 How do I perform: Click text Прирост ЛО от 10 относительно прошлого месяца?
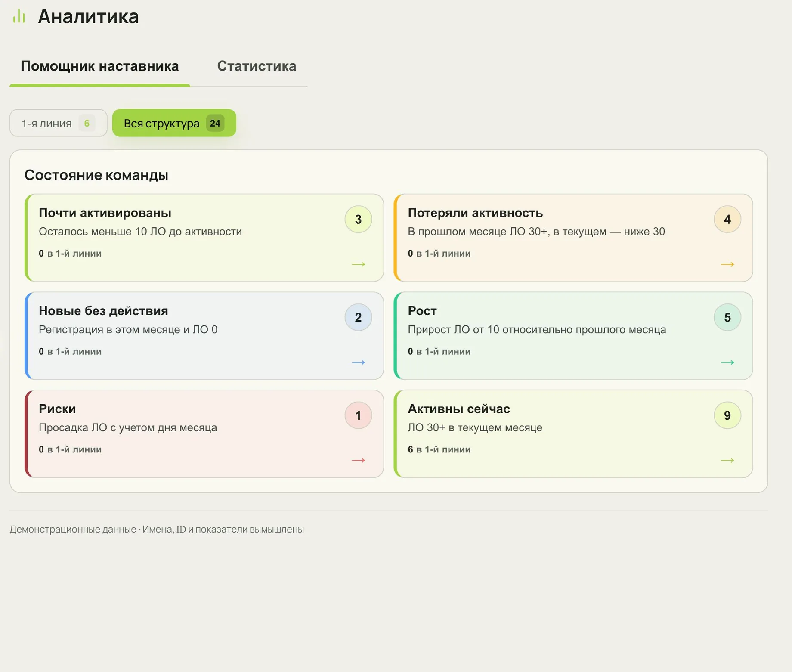coord(537,330)
